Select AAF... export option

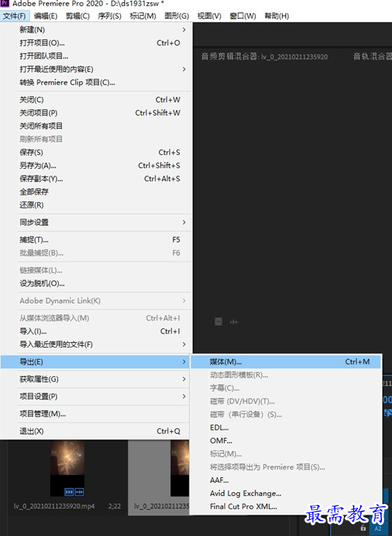click(286, 480)
